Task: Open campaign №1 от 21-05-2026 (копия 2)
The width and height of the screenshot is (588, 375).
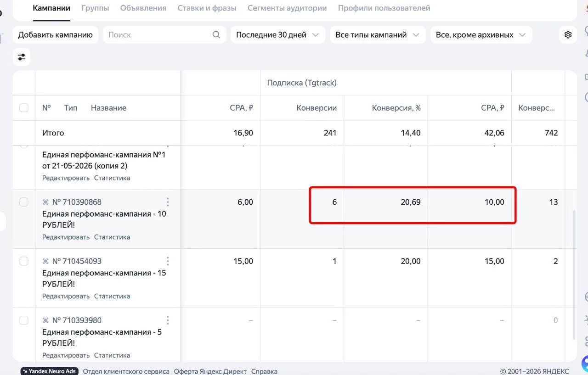Action: [104, 160]
